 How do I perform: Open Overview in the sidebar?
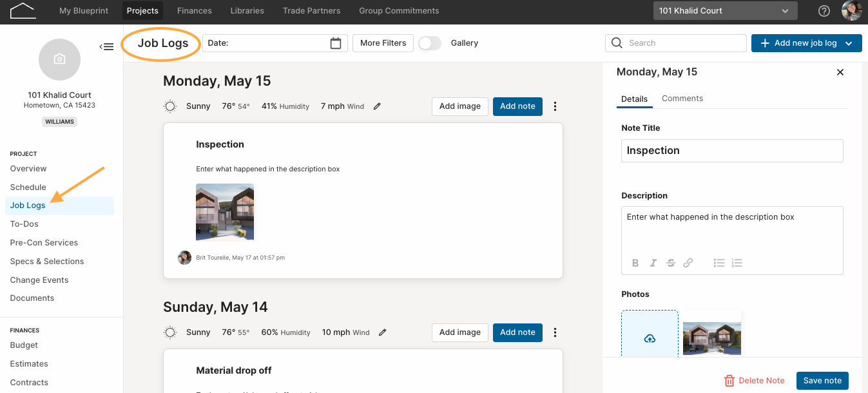coord(28,169)
